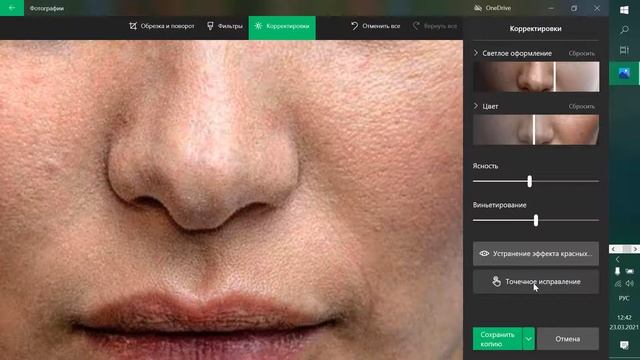Click the taskbar scrollbar right arrow
The width and height of the screenshot is (640, 360).
click(x=635, y=249)
